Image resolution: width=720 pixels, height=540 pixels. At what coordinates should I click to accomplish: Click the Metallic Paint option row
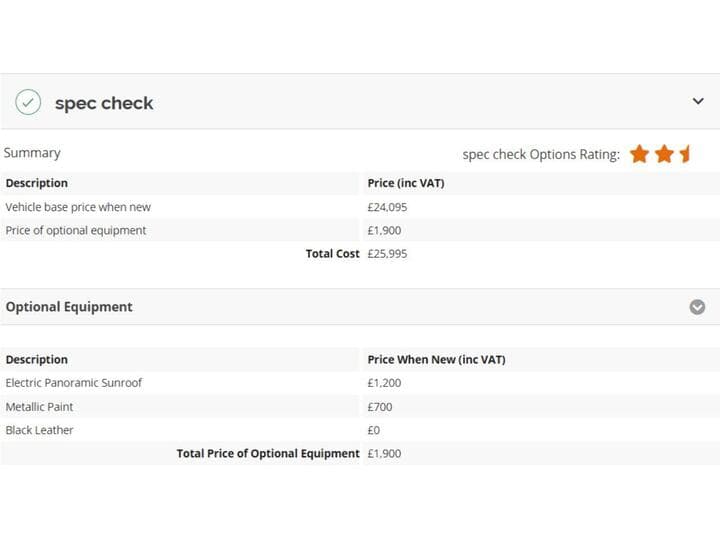click(360, 407)
